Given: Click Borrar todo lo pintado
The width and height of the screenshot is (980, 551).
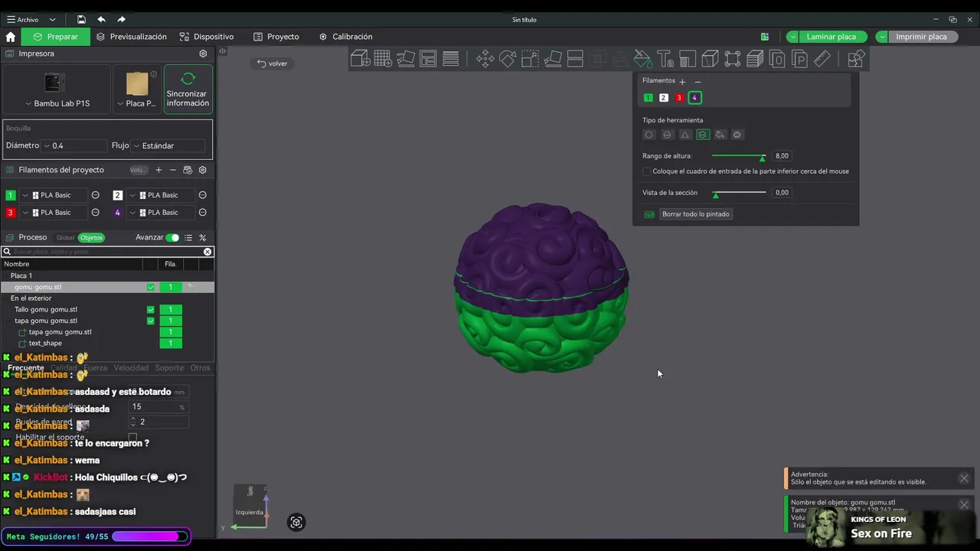Looking at the screenshot, I should (696, 214).
